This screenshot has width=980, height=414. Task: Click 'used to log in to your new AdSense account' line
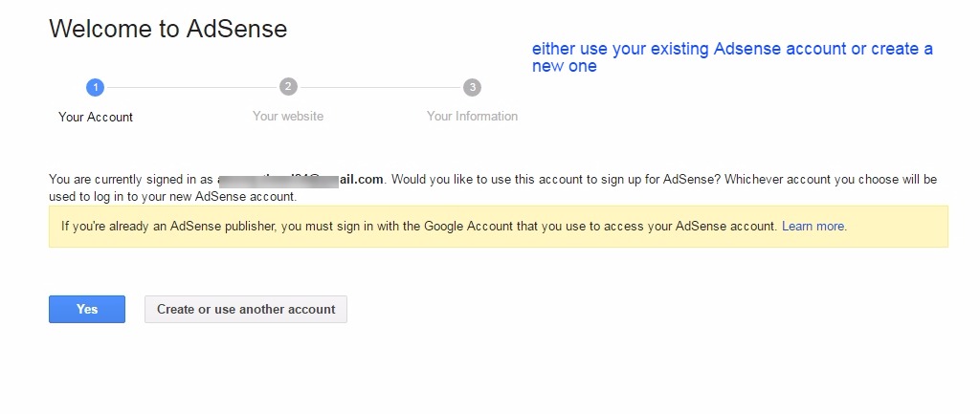[x=172, y=196]
